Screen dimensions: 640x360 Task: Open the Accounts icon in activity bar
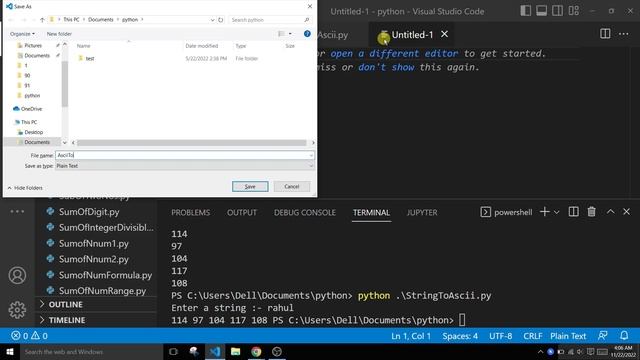click(17, 276)
